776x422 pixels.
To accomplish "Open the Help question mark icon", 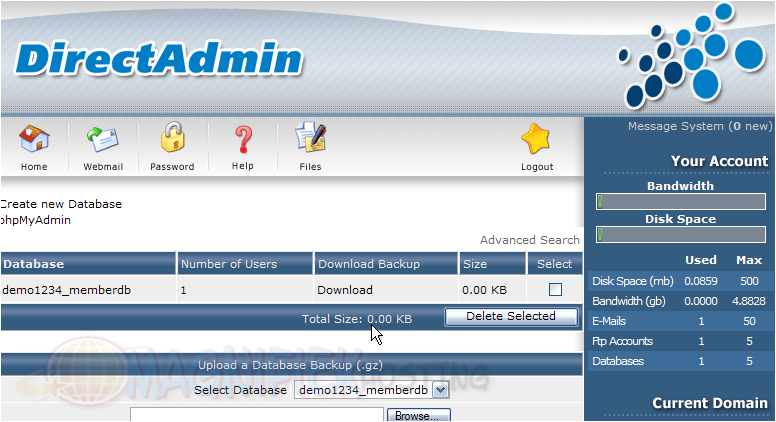I will 243,139.
